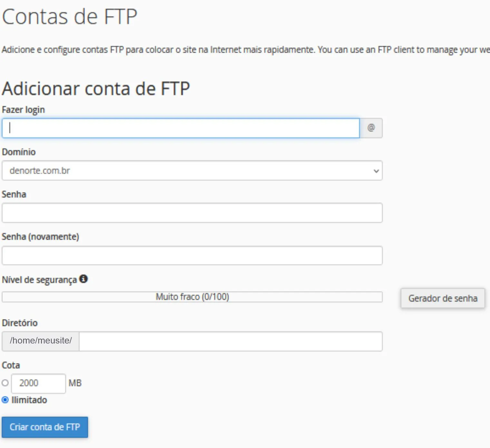Select denorte.com.br in the domain selector
This screenshot has width=490, height=448.
[192, 171]
